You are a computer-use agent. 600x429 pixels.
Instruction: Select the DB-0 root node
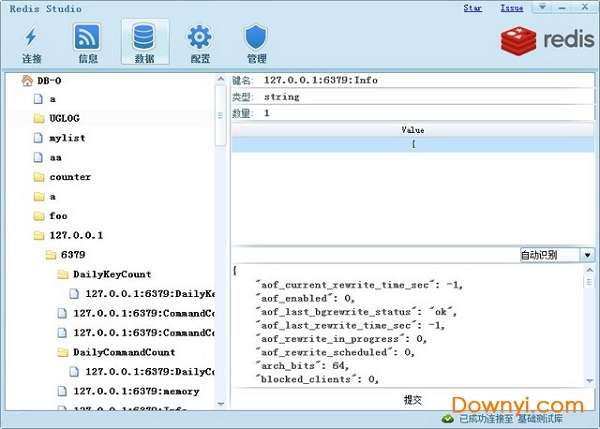(x=49, y=81)
